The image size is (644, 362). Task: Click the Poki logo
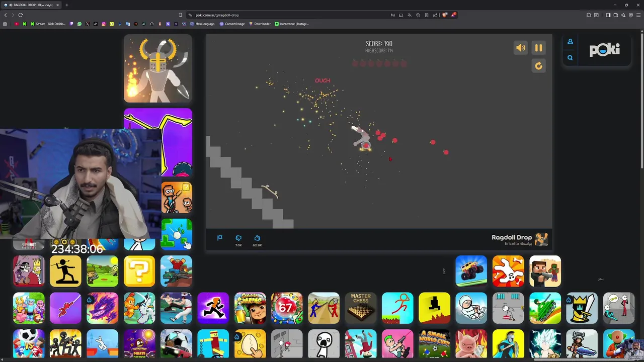(x=604, y=49)
